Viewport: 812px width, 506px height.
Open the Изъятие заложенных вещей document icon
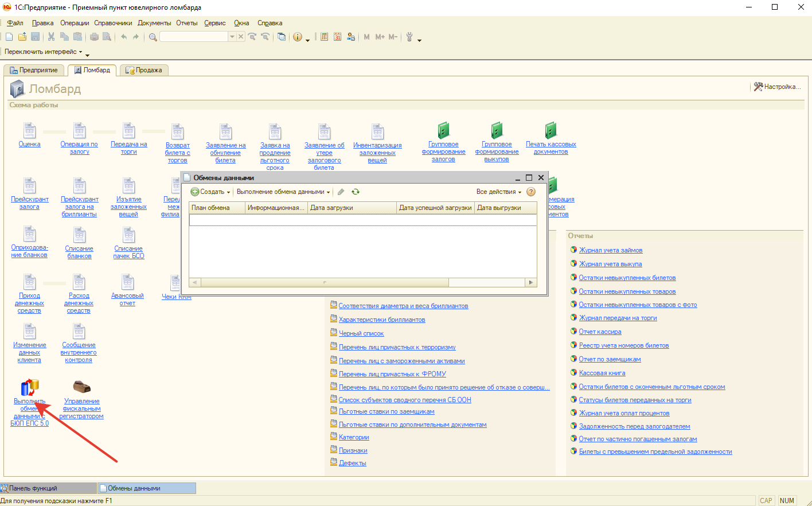point(128,186)
